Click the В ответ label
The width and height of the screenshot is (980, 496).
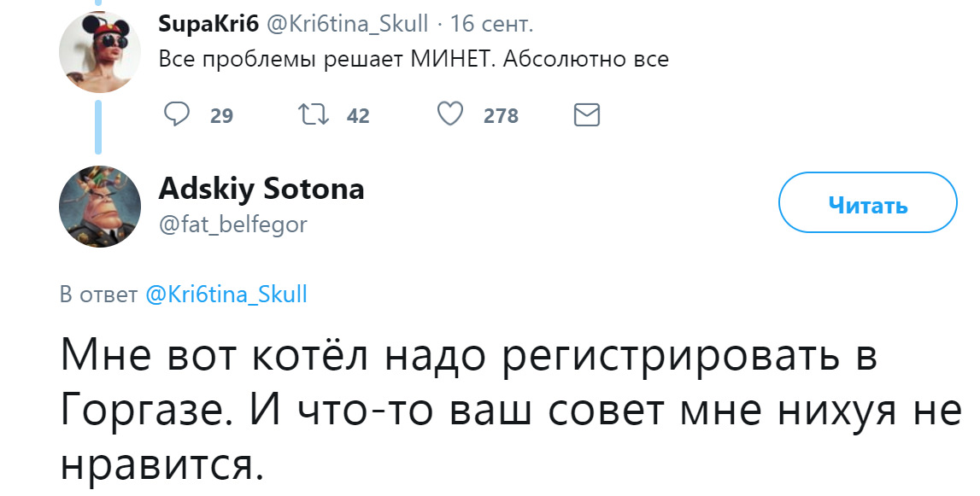99,295
